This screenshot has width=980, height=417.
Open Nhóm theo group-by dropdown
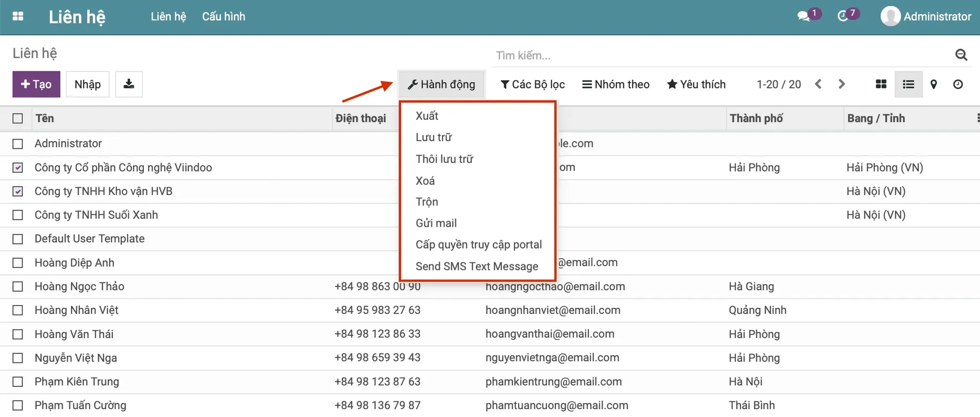616,84
